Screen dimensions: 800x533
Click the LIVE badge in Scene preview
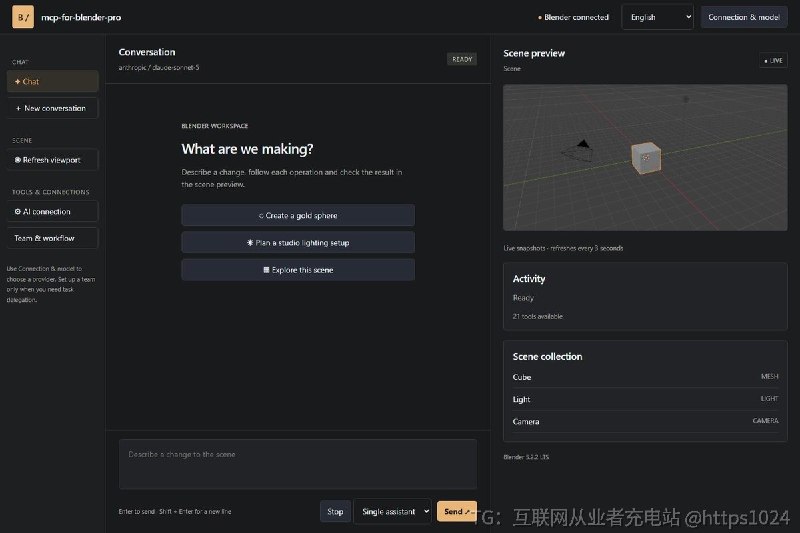(x=773, y=60)
